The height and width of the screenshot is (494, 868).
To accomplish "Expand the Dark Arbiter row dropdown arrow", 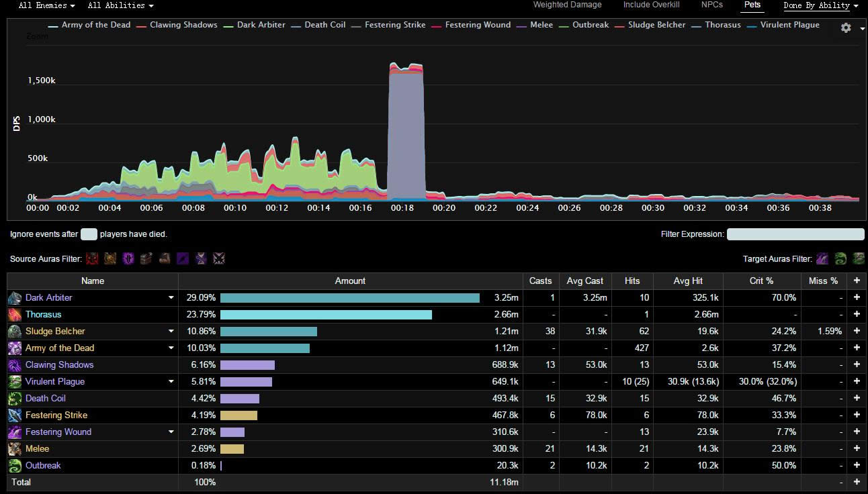I will [171, 297].
